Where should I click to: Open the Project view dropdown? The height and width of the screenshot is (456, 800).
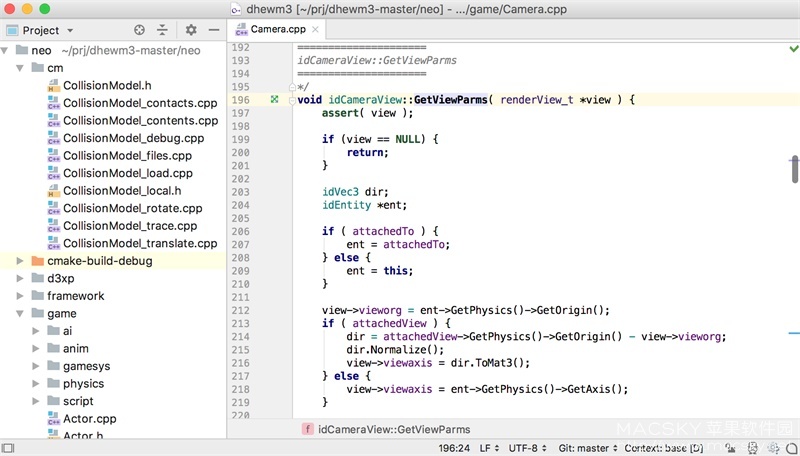[x=70, y=31]
